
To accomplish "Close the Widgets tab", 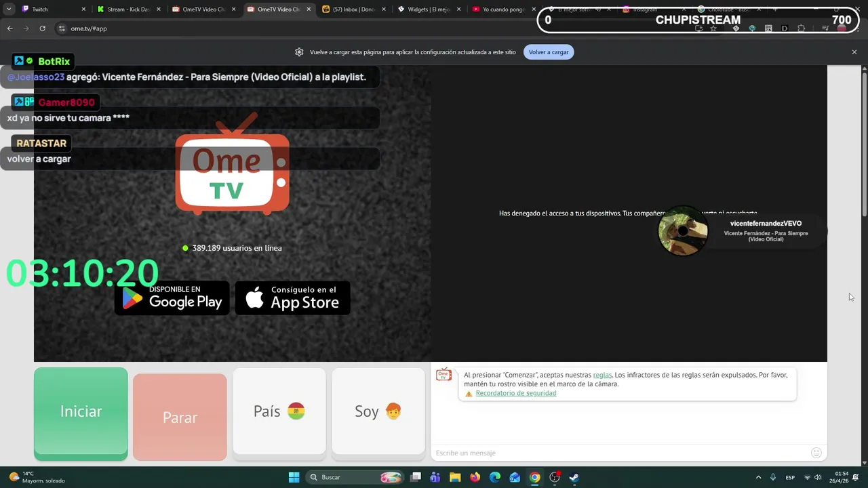I will pos(458,9).
